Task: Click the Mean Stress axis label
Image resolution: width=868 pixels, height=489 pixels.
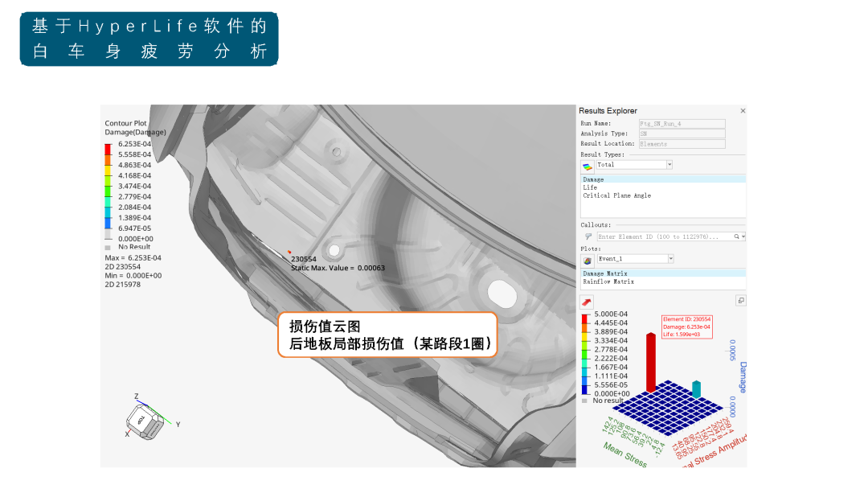Action: [625, 454]
